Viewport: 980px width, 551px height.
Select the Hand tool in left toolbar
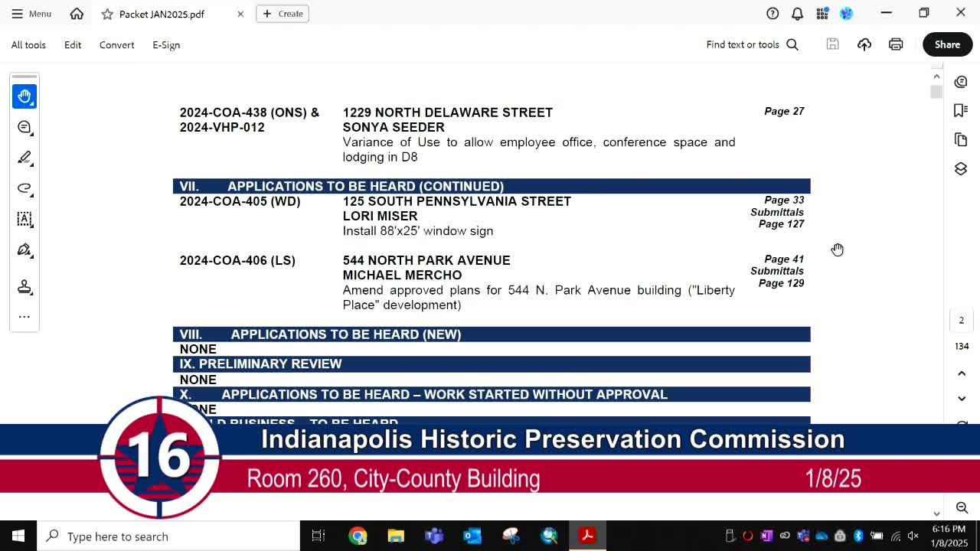tap(24, 96)
